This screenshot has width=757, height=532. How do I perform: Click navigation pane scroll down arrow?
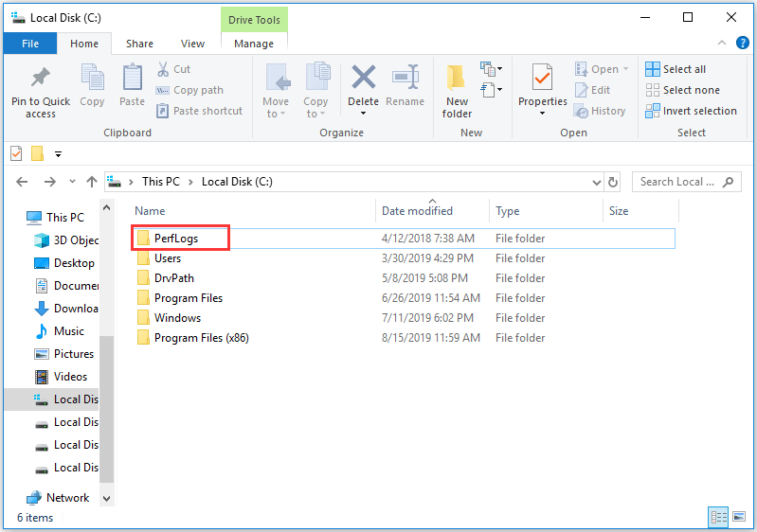point(107,499)
